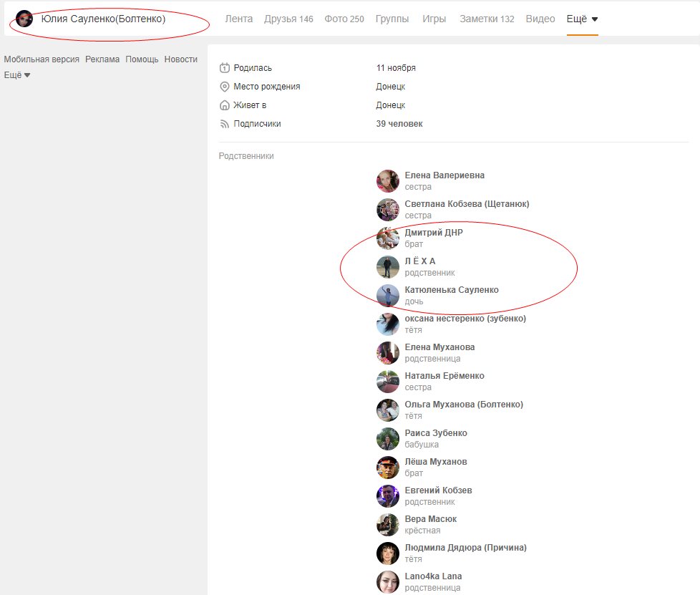The image size is (700, 595).
Task: Click the home icon beside Живет в
Action: tap(224, 105)
